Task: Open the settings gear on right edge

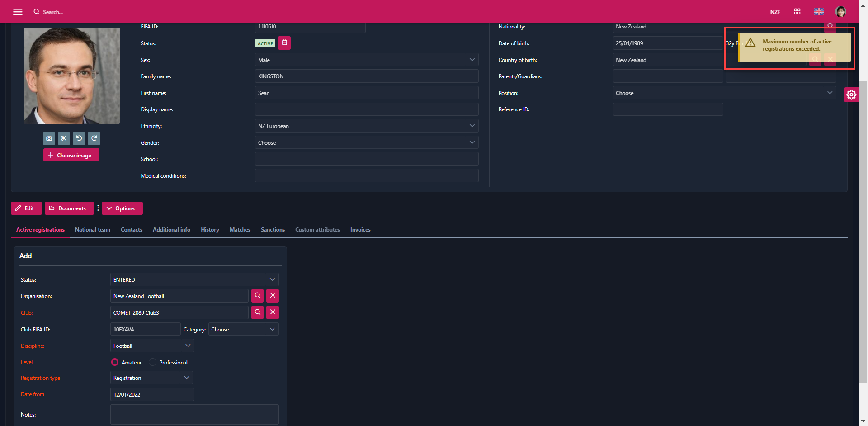Action: (x=851, y=95)
